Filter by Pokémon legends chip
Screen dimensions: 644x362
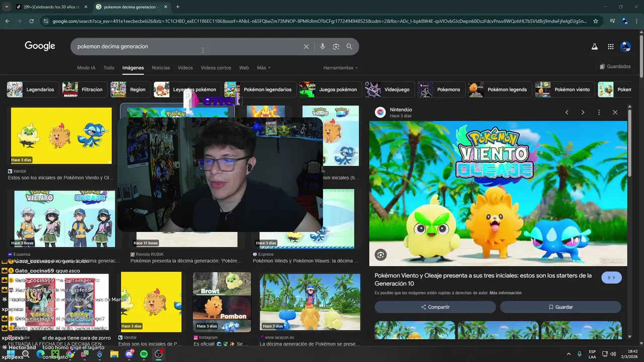(x=500, y=89)
